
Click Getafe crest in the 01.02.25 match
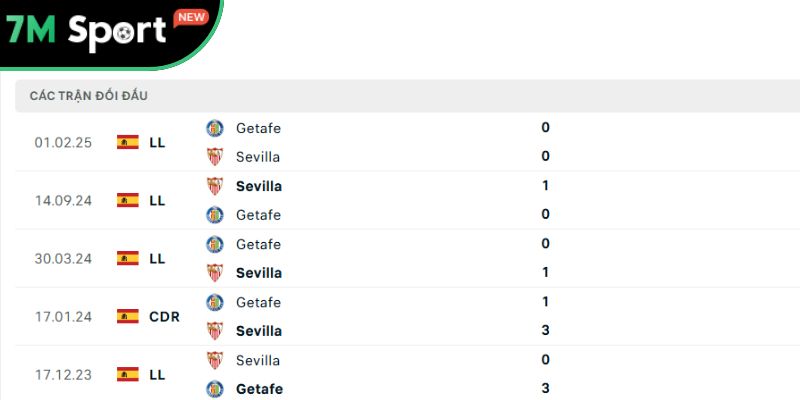tap(215, 128)
